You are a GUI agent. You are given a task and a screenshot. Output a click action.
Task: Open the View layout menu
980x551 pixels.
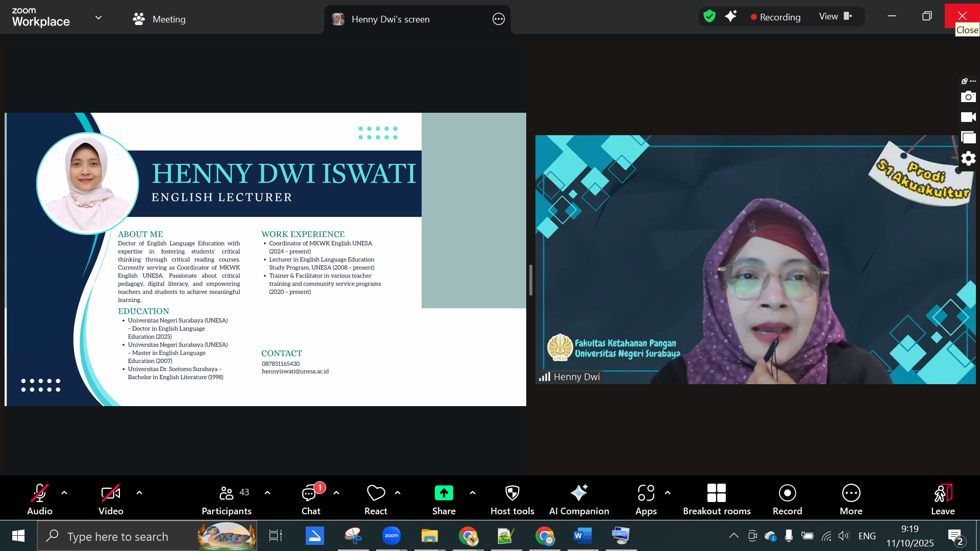click(835, 16)
